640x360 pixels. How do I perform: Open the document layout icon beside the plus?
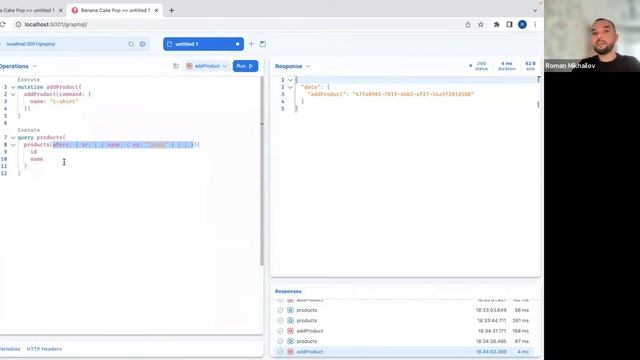point(263,44)
